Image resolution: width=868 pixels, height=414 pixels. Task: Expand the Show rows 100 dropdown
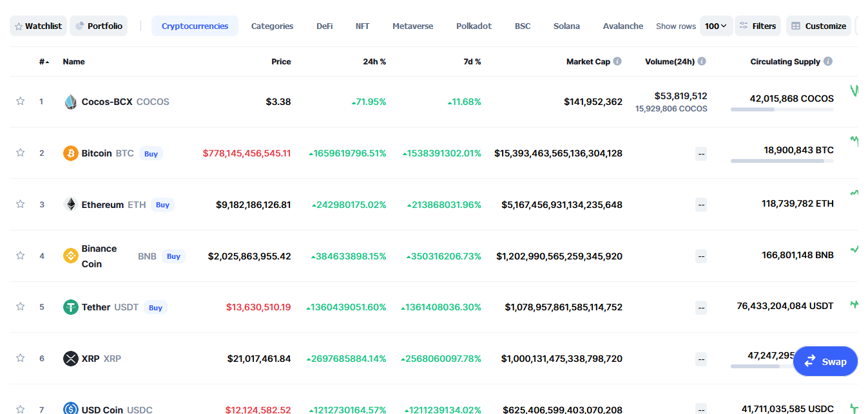[x=716, y=26]
